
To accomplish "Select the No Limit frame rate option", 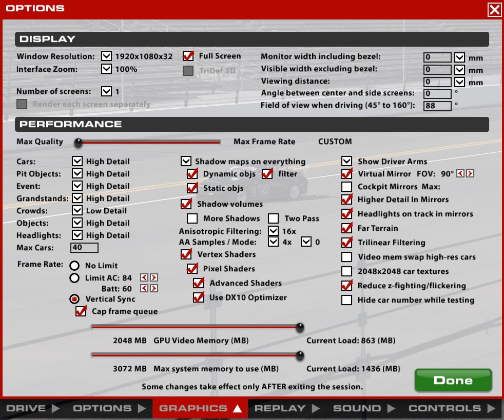I will pos(75,266).
